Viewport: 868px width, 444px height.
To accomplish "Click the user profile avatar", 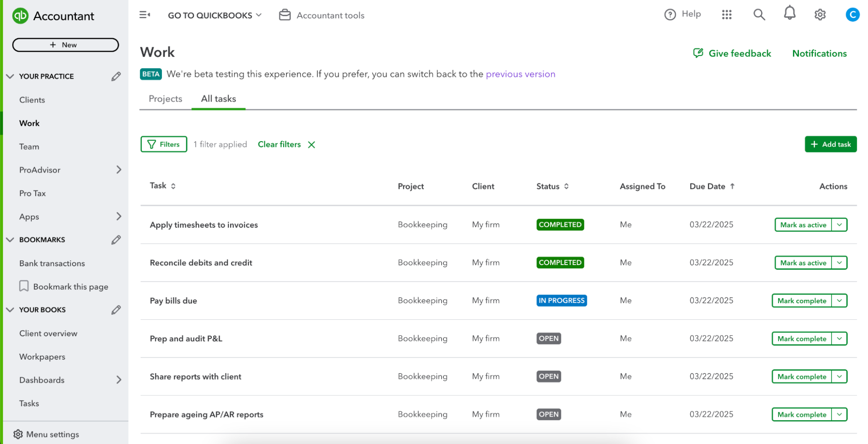I will pyautogui.click(x=852, y=15).
